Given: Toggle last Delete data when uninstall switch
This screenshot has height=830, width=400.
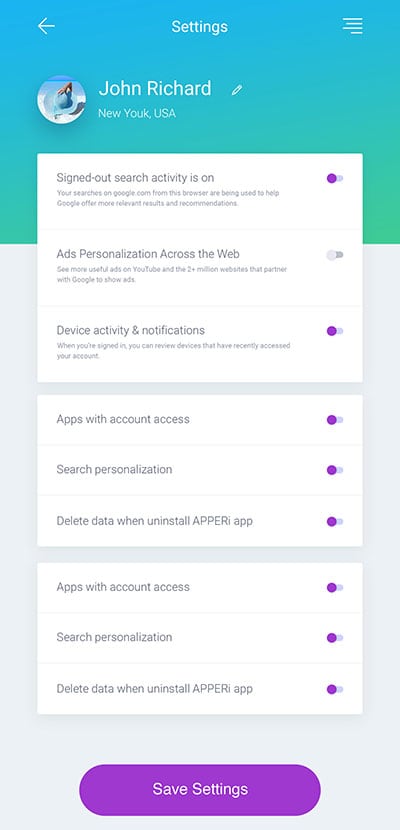Looking at the screenshot, I should (335, 689).
